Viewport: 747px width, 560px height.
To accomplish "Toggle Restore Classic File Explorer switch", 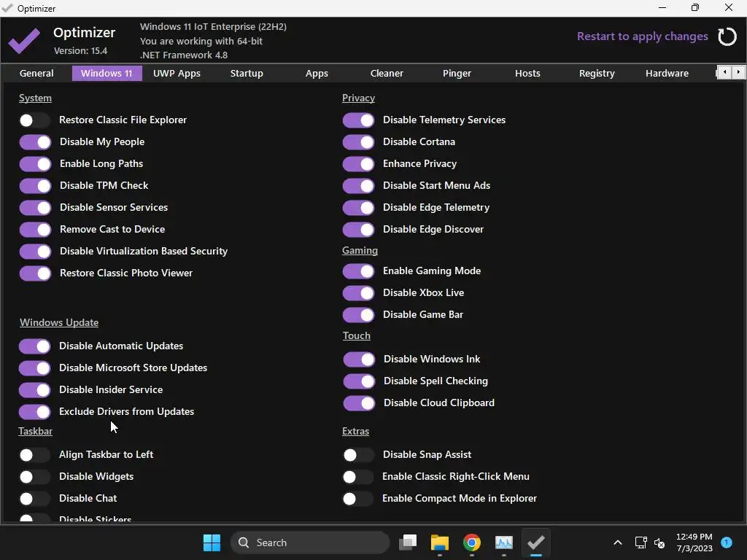I will (x=34, y=120).
